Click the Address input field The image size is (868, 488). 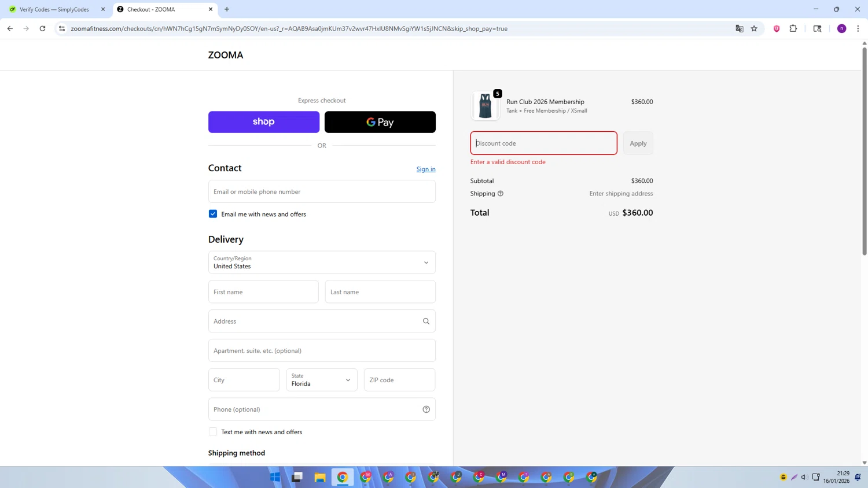click(322, 321)
